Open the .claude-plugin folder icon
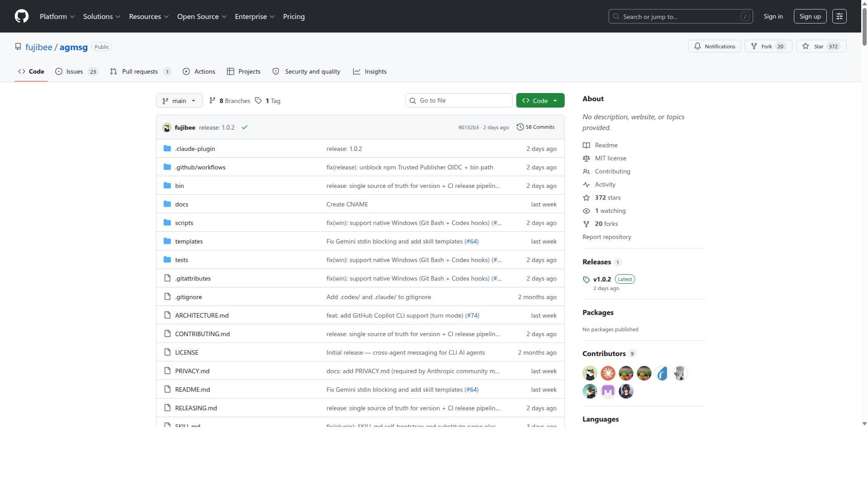Viewport: 868px width, 488px height. click(x=167, y=149)
